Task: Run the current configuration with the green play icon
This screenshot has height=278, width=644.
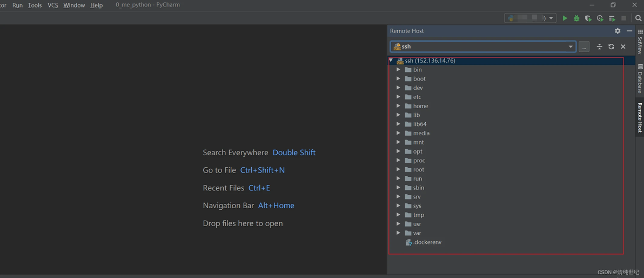Action: tap(565, 18)
